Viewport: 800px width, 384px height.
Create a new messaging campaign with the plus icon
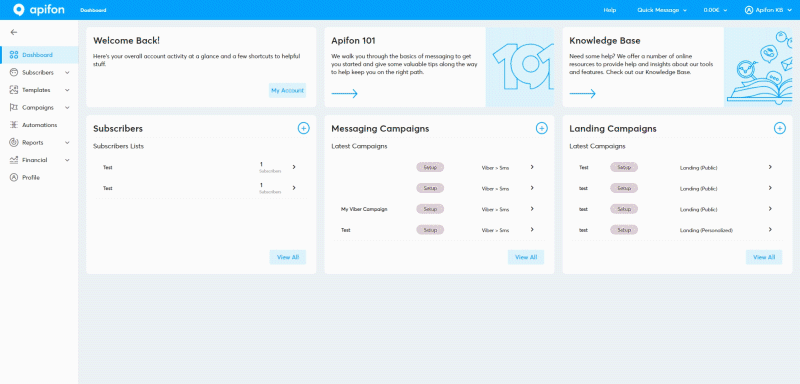542,129
